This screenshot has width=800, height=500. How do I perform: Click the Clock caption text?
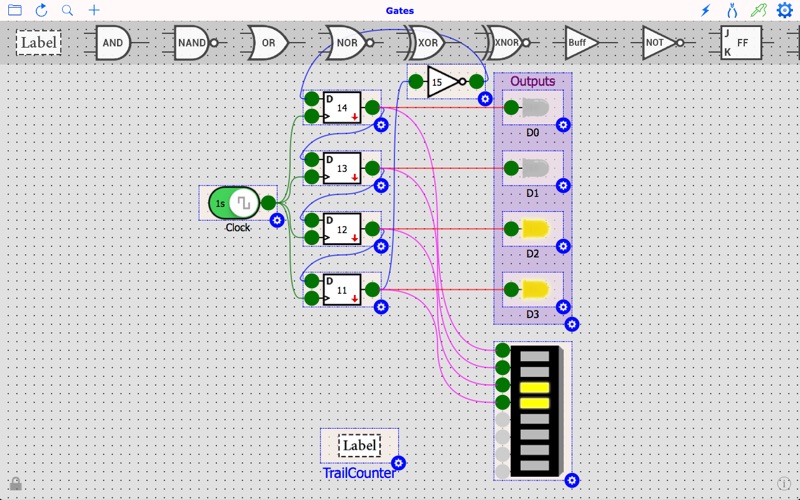[x=238, y=228]
